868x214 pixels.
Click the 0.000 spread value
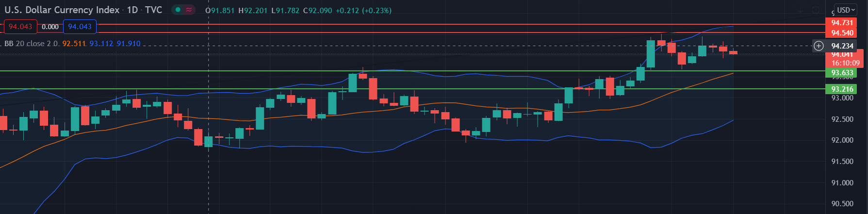click(x=50, y=27)
